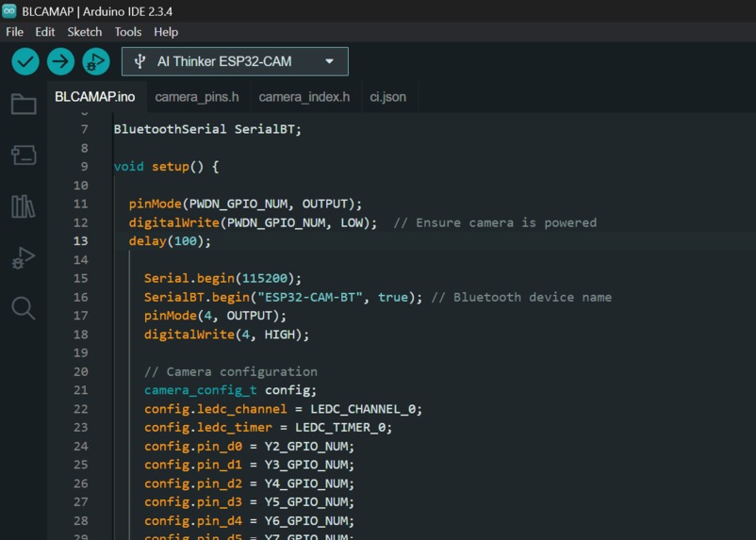
Task: Open the Sketch menu
Action: 85,32
